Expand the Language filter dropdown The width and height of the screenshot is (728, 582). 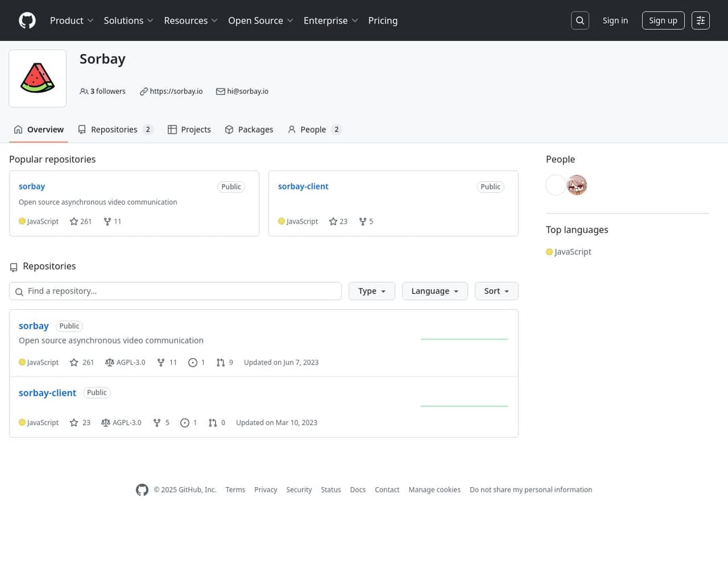pyautogui.click(x=435, y=291)
